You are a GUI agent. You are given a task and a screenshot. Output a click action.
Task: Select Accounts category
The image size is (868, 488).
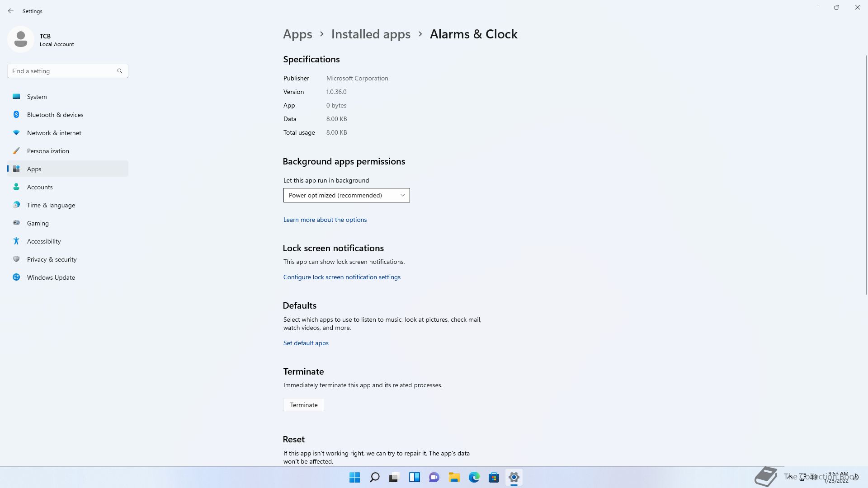point(68,187)
